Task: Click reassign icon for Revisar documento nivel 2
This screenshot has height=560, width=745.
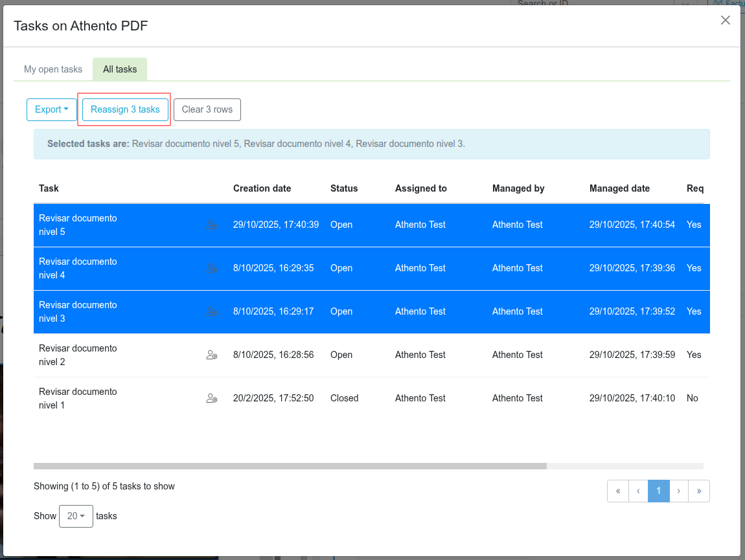Action: (x=212, y=355)
